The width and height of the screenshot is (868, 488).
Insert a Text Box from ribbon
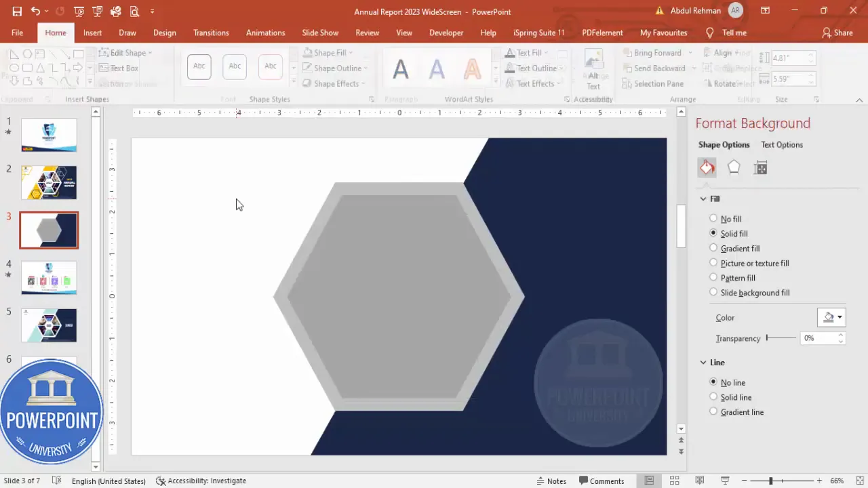click(119, 68)
